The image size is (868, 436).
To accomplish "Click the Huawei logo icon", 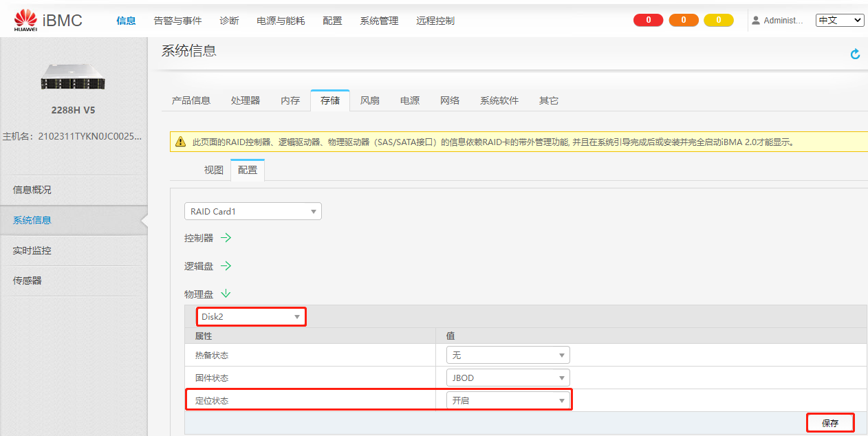I will pos(25,20).
